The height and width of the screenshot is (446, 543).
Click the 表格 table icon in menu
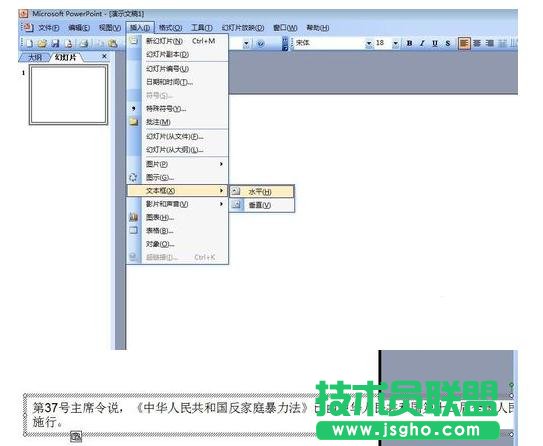133,230
